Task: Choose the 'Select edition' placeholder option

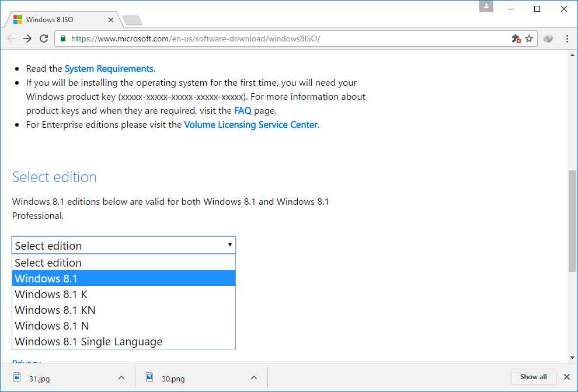Action: (x=124, y=262)
